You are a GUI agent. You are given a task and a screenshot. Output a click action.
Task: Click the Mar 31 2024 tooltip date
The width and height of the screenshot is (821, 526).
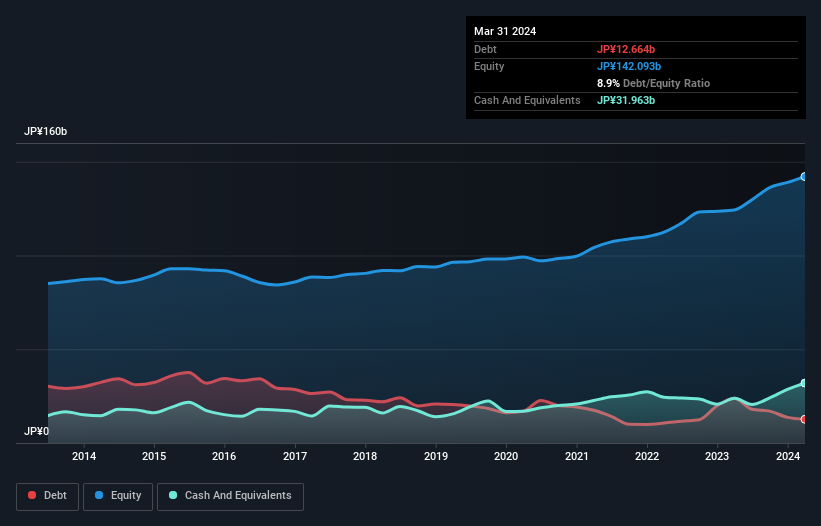click(505, 31)
